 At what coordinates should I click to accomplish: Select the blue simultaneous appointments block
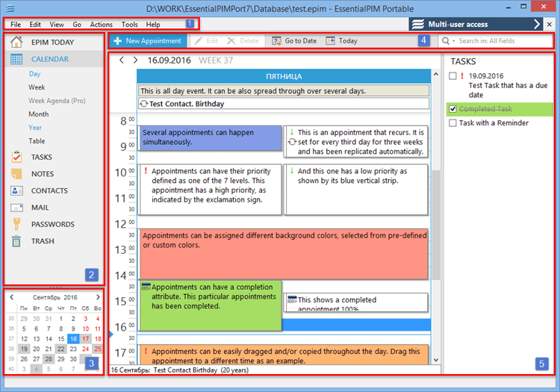point(210,138)
